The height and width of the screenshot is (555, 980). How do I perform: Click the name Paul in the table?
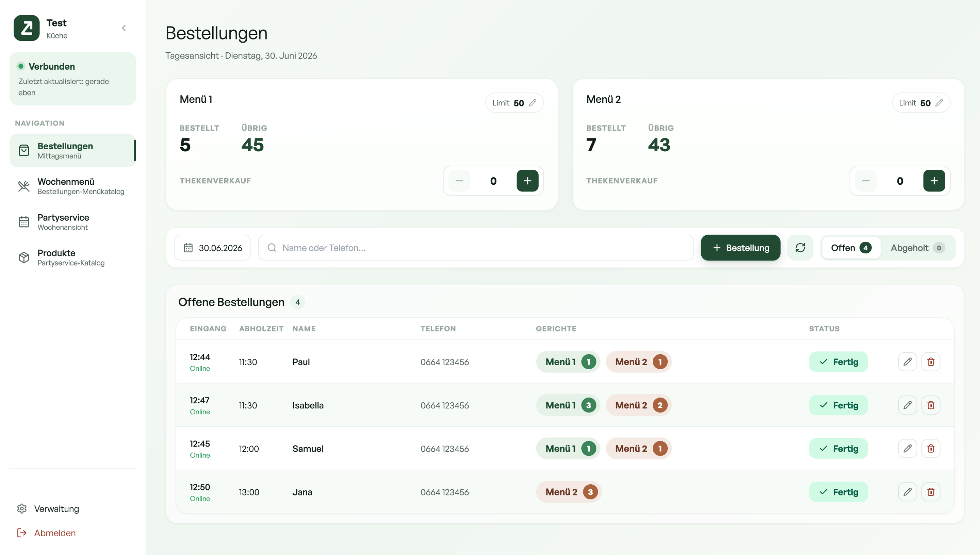[301, 362]
